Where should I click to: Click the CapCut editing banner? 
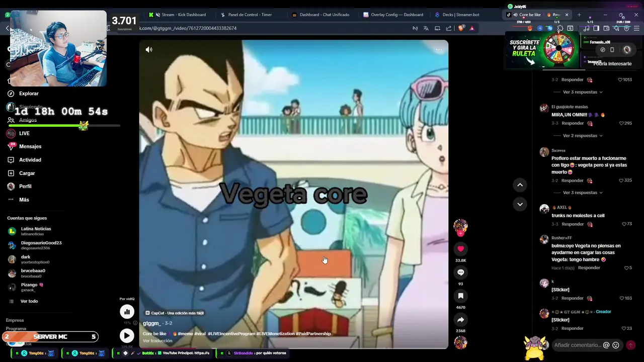click(175, 313)
